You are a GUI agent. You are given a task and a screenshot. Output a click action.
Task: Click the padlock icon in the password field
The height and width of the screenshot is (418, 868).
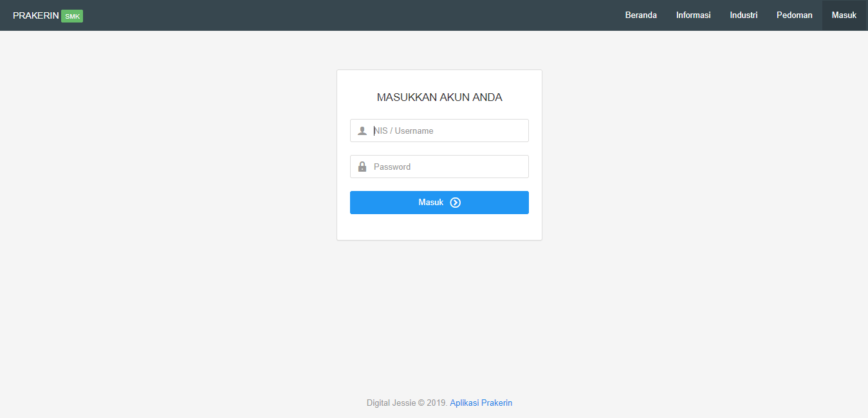(x=362, y=166)
